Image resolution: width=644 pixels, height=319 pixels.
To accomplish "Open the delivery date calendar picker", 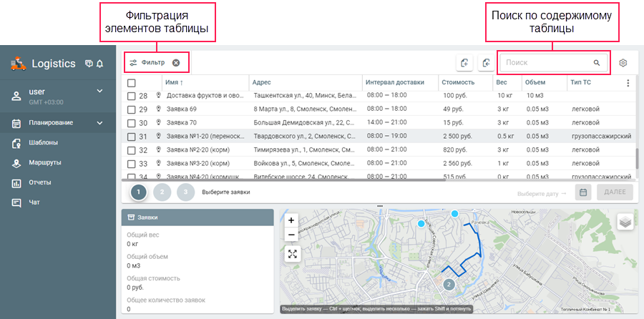I will [584, 192].
